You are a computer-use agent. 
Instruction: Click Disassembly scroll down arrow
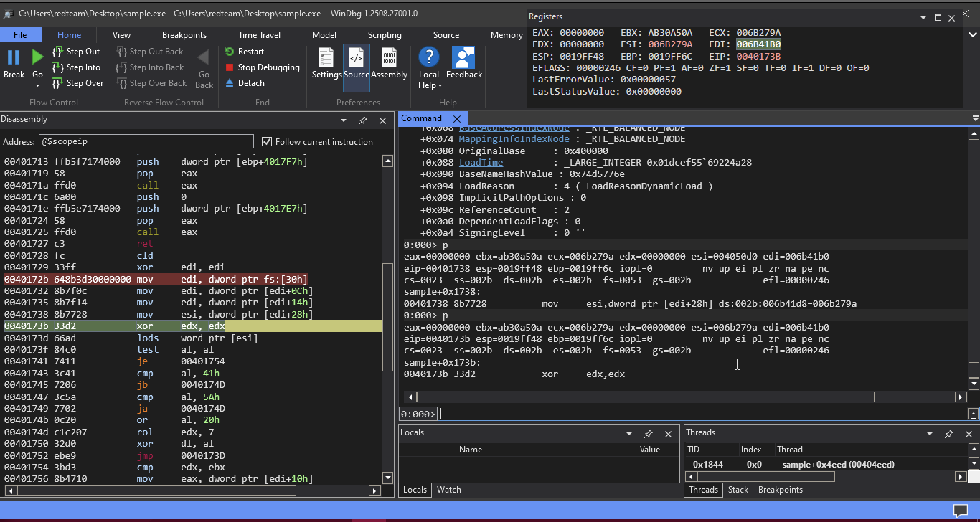387,478
